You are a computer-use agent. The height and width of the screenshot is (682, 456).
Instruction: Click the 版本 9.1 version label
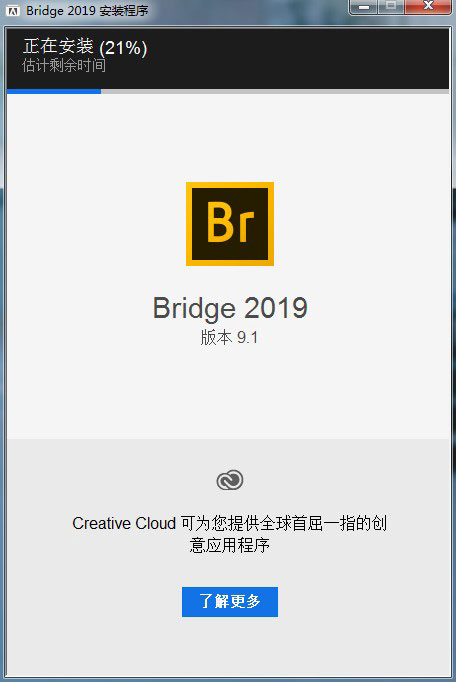(x=229, y=337)
